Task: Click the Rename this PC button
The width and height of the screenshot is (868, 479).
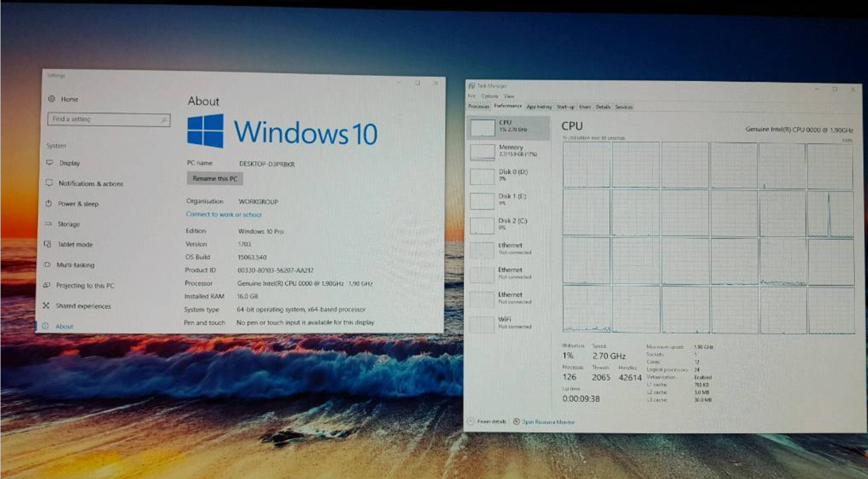Action: 215,179
